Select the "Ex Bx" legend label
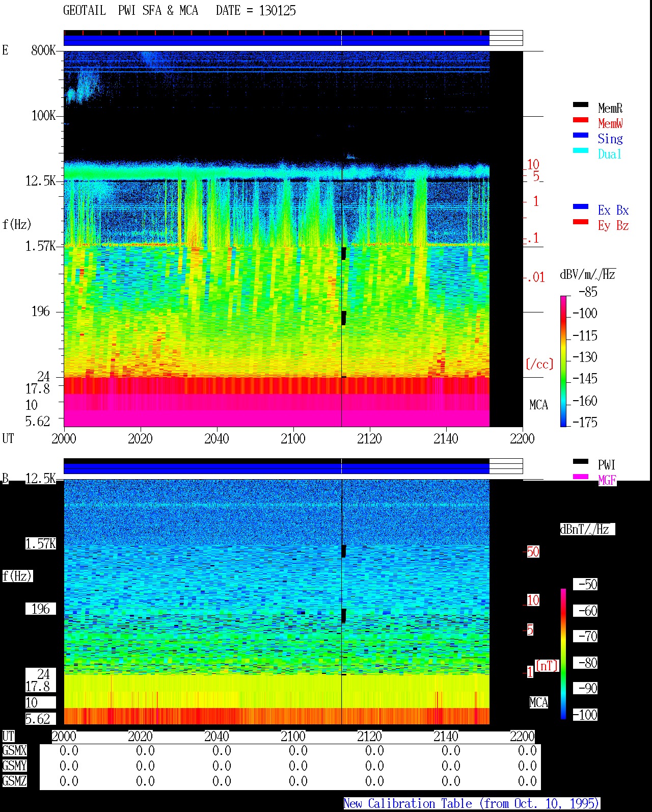The image size is (652, 812). pyautogui.click(x=613, y=210)
